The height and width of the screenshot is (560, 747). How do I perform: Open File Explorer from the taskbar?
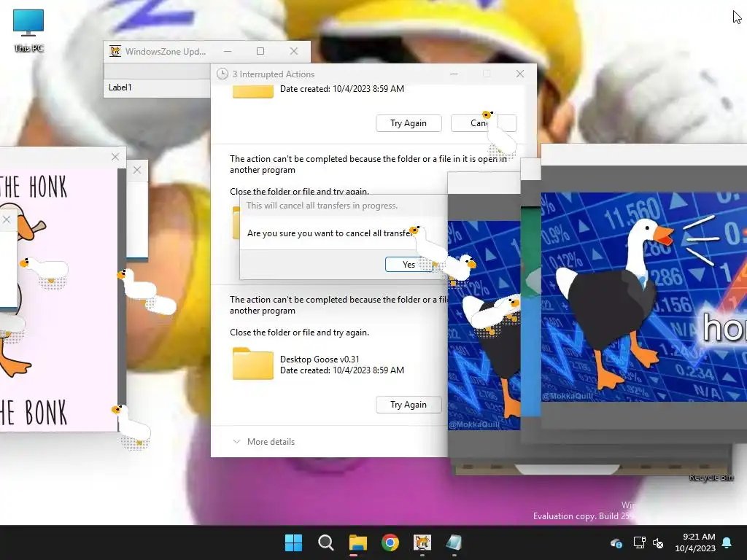click(357, 542)
